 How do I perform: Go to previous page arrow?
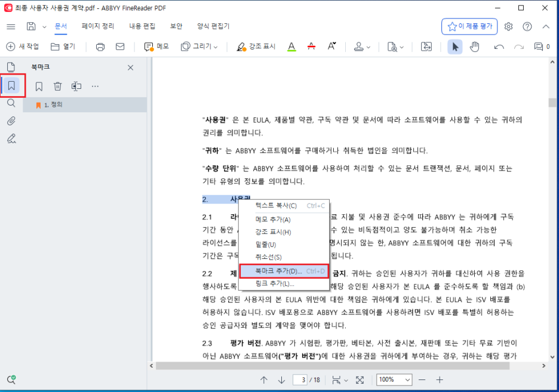[264, 380]
